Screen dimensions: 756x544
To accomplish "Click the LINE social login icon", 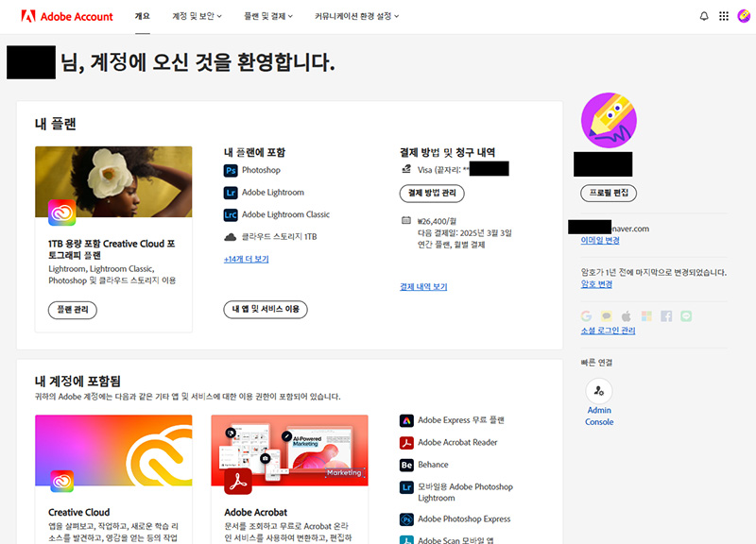I will point(686,316).
